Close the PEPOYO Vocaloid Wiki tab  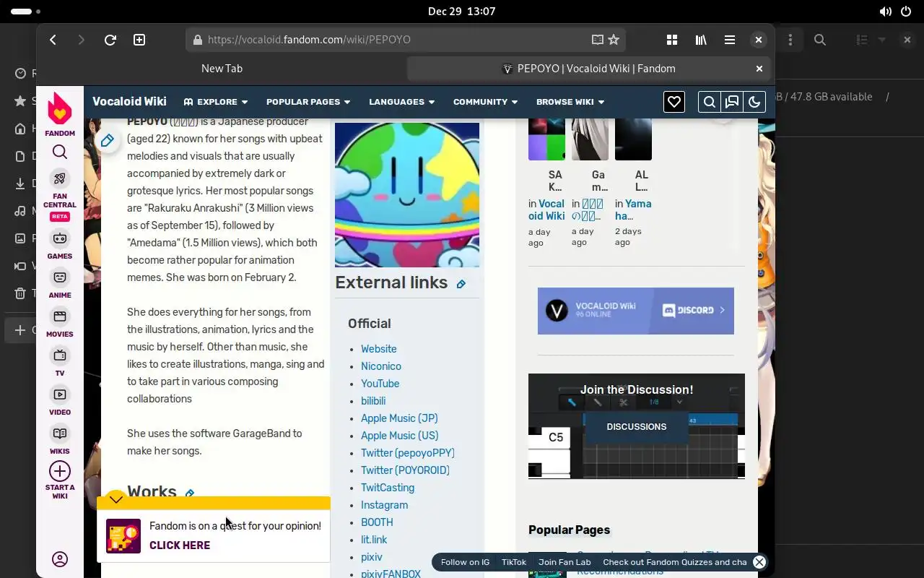(x=759, y=69)
